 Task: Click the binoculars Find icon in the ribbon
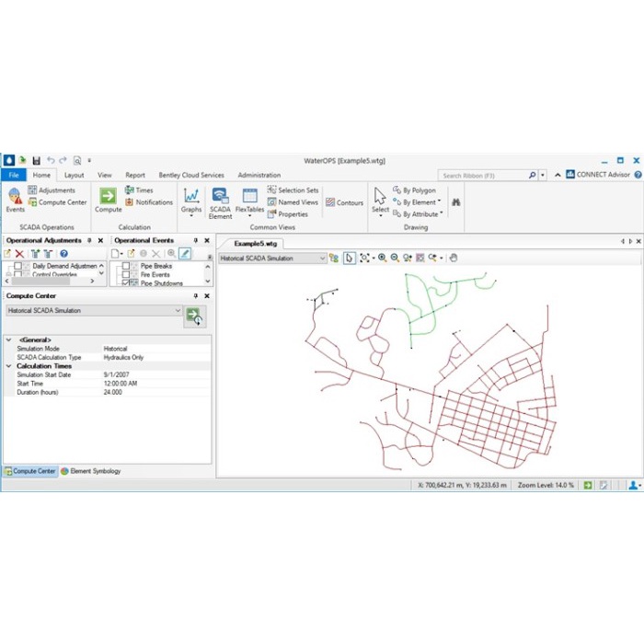coord(456,202)
